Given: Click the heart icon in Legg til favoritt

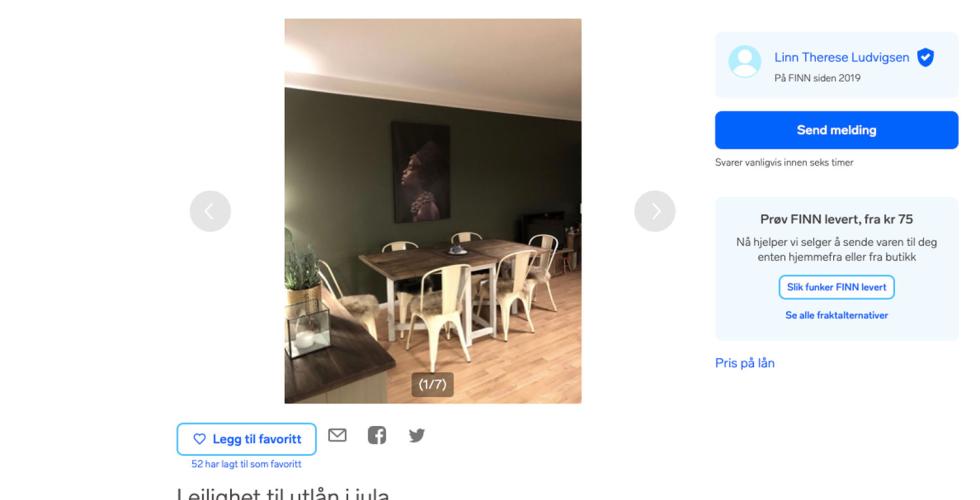Looking at the screenshot, I should 199,439.
